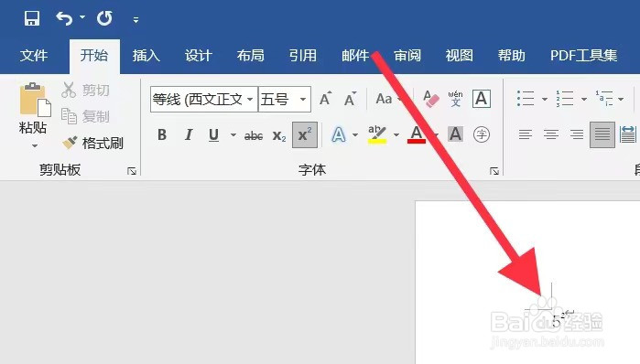Open the multilevel list dropdown arrow
The image size is (640, 364).
[x=621, y=99]
